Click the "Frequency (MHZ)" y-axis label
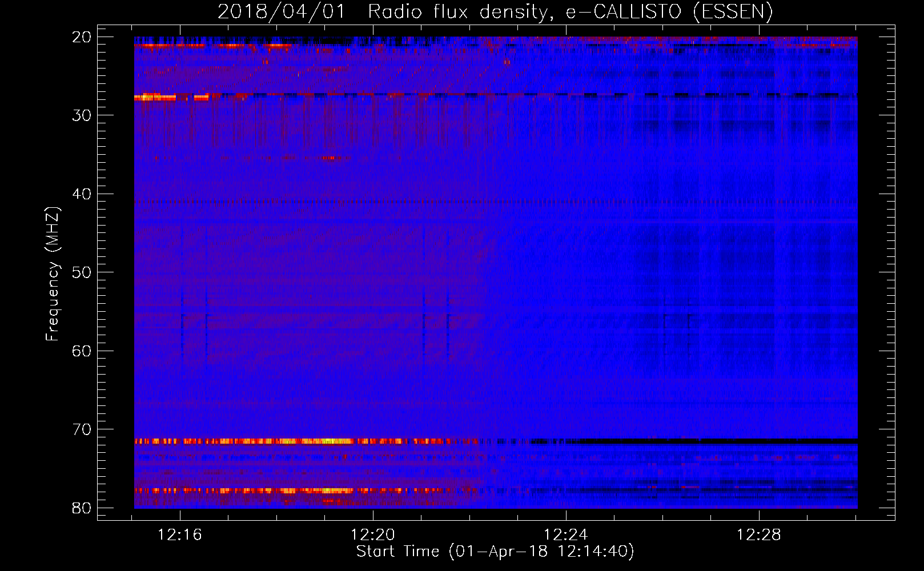Image resolution: width=924 pixels, height=571 pixels. (53, 274)
